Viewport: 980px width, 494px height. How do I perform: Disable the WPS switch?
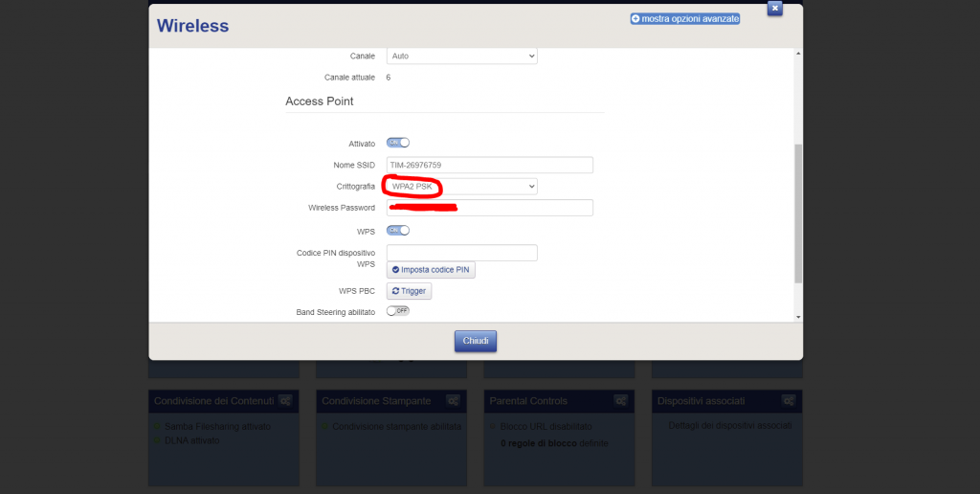tap(397, 230)
